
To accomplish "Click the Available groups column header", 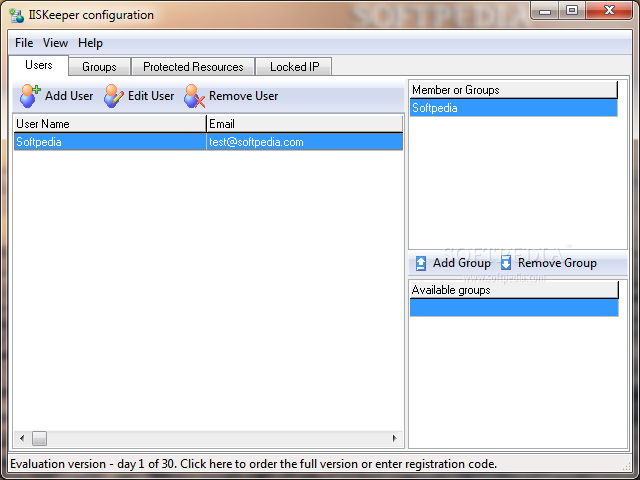I will pos(514,290).
